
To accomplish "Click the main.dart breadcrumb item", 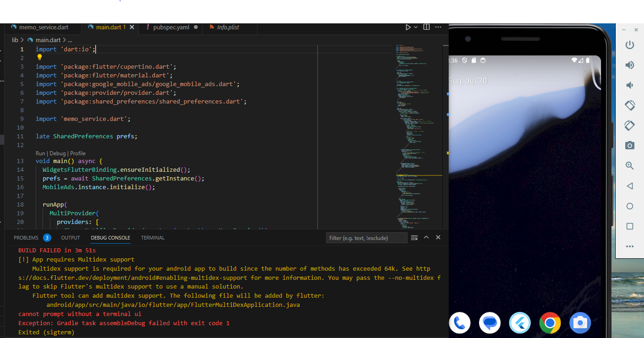I will (x=48, y=40).
